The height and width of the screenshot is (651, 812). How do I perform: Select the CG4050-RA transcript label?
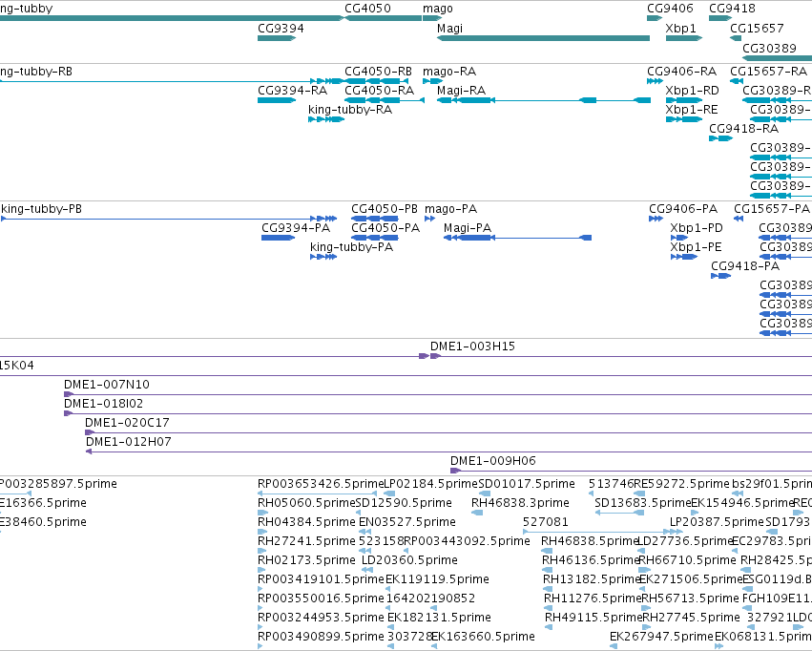coord(380,91)
